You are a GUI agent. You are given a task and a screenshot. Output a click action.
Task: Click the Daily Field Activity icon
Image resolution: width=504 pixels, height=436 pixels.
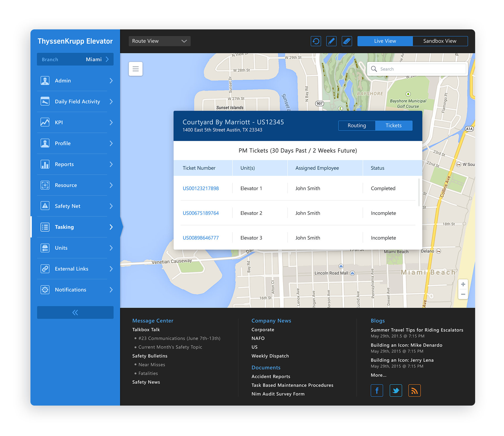[45, 102]
